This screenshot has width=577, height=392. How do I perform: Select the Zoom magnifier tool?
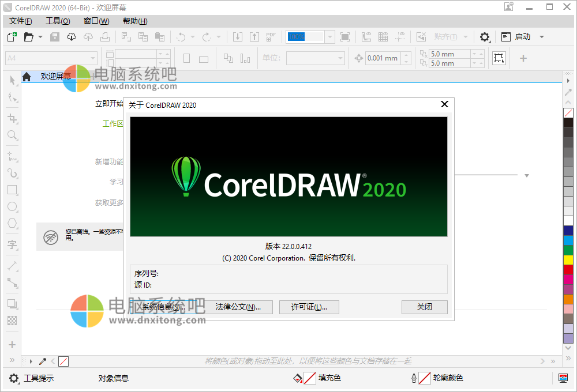click(13, 135)
